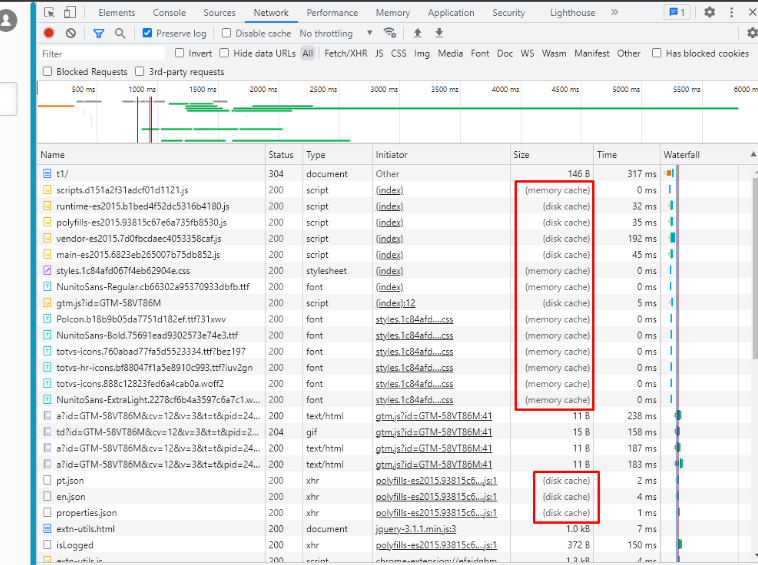This screenshot has width=758, height=565.
Task: Clear the network log
Action: tap(71, 33)
